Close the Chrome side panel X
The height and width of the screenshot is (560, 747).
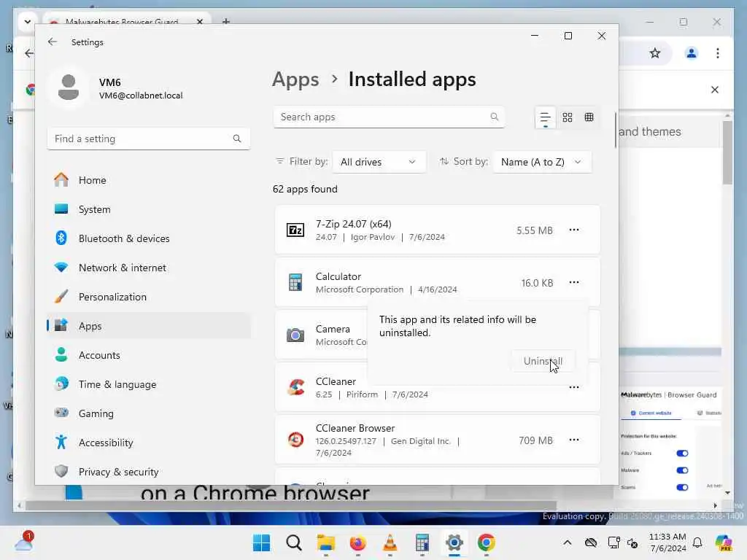[x=715, y=90]
